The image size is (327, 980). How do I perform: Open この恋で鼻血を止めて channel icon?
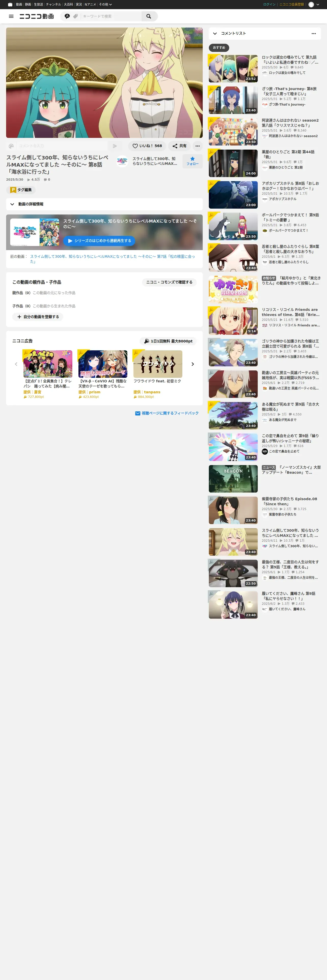(x=265, y=452)
